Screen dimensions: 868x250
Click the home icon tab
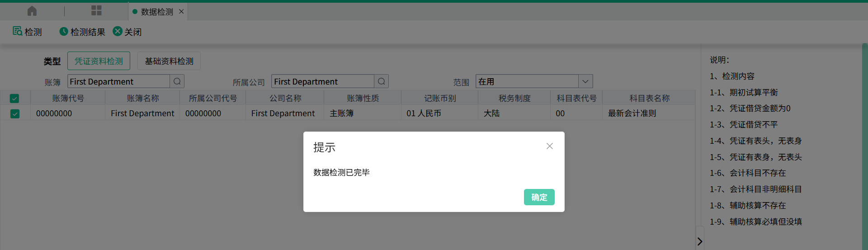point(32,11)
